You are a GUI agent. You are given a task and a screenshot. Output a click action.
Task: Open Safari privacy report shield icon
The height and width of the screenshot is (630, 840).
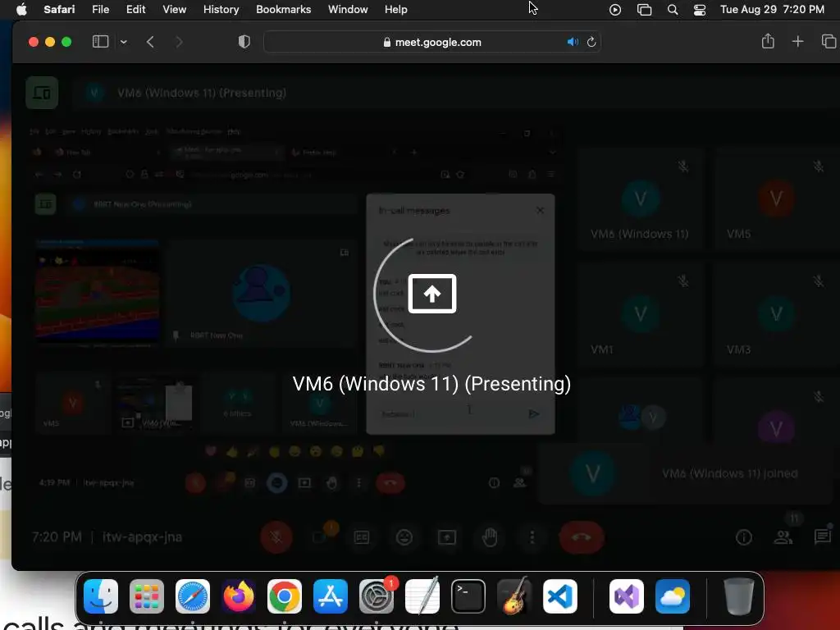pyautogui.click(x=244, y=42)
